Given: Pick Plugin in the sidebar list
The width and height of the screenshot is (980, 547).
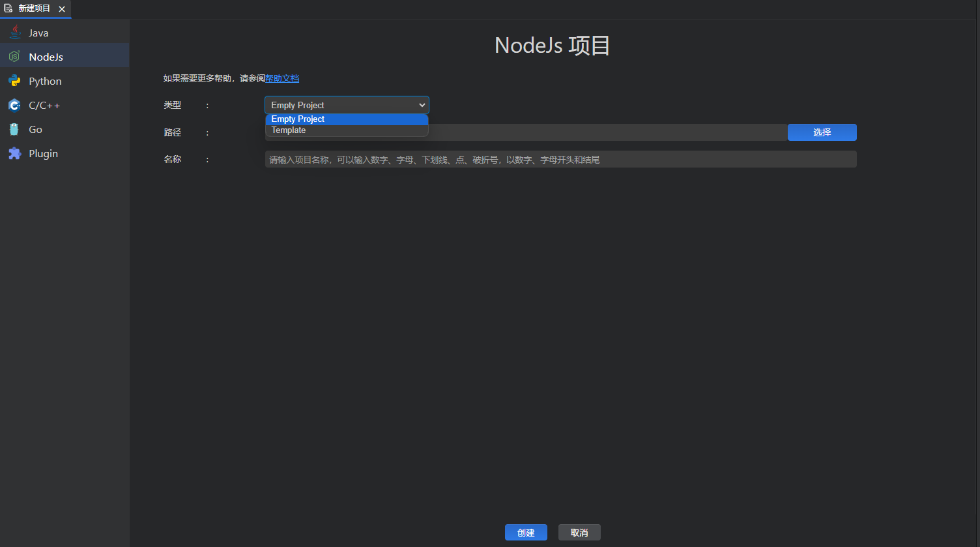Looking at the screenshot, I should click(x=65, y=153).
